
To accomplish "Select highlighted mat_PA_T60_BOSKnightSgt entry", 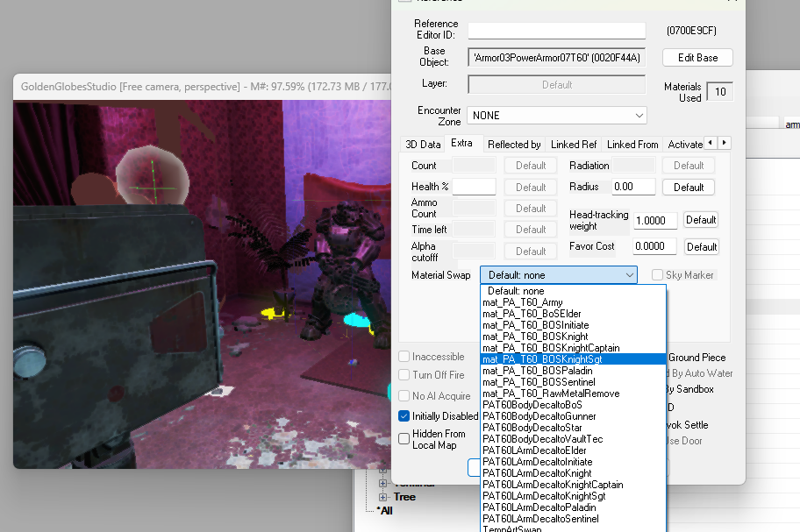I will 574,359.
